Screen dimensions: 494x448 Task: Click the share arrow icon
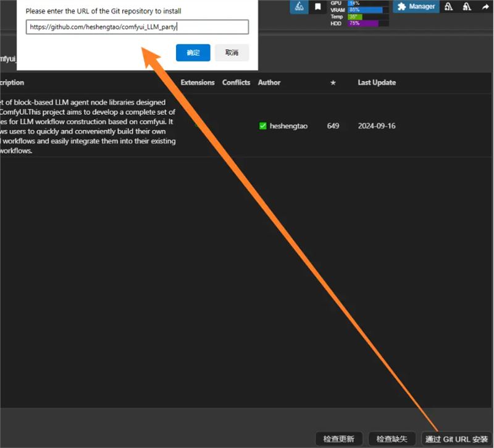pos(485,7)
